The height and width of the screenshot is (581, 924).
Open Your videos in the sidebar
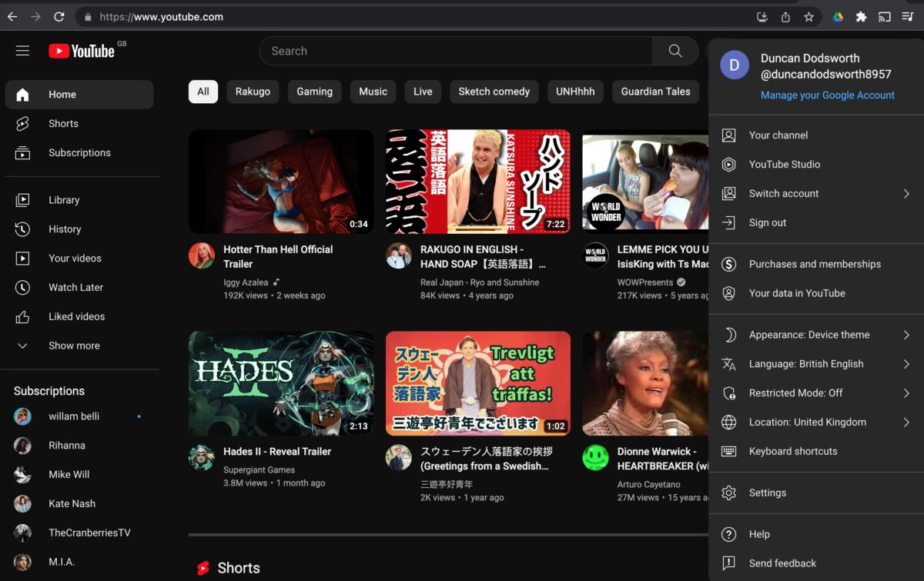[x=79, y=259]
